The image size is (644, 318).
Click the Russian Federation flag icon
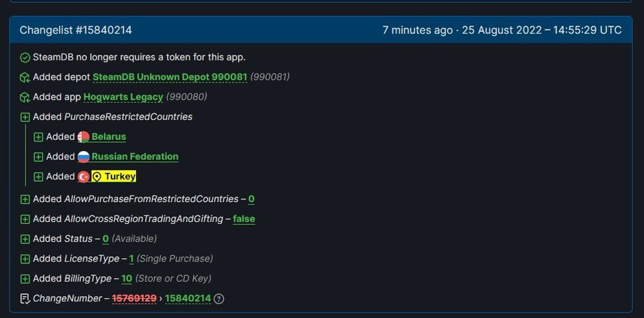83,157
